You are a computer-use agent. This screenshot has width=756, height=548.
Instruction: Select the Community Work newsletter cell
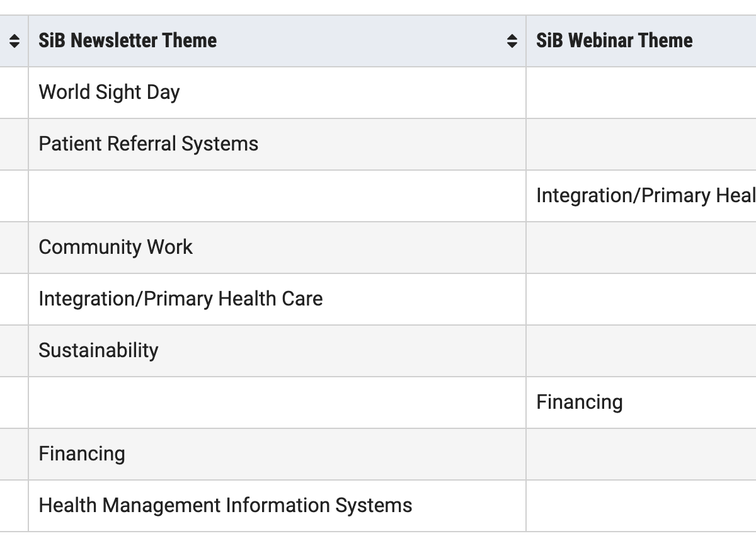pyautogui.click(x=277, y=248)
